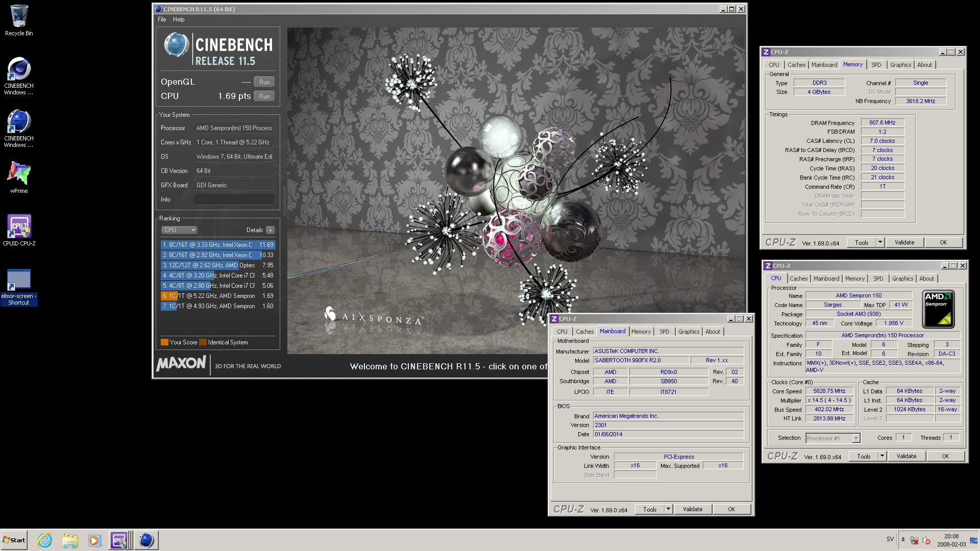Screen dimensions: 980x551
Task: Click Validate in the Mainboard CPU-Z window
Action: point(693,509)
